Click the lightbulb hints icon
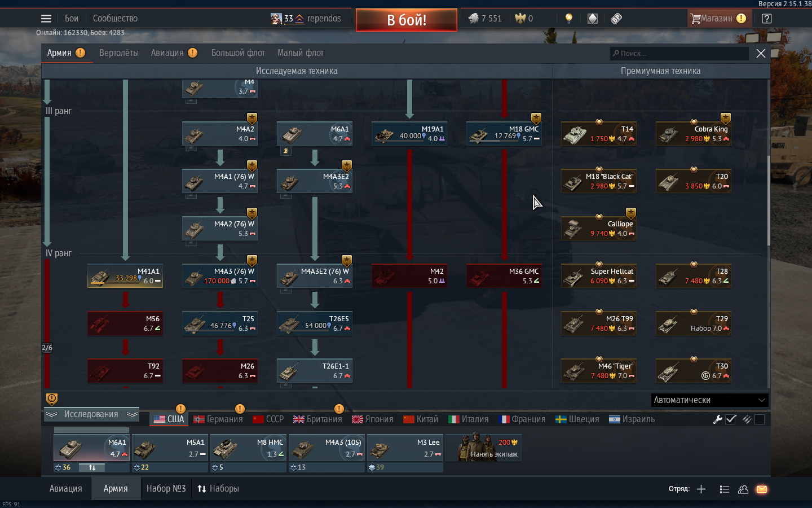This screenshot has width=812, height=508. [569, 19]
